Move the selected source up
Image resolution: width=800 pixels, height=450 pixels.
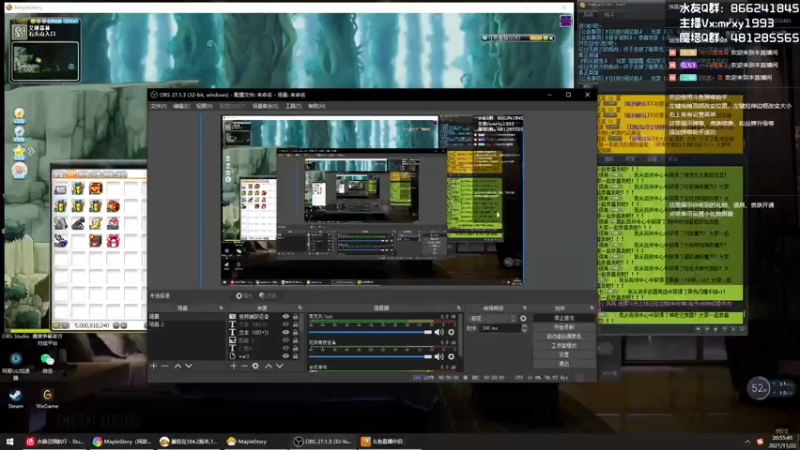tap(268, 366)
